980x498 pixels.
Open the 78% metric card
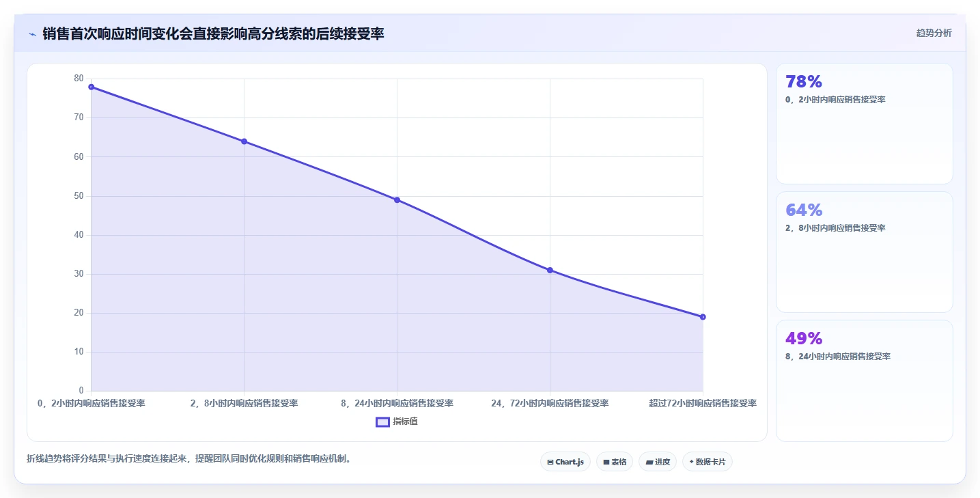click(864, 124)
